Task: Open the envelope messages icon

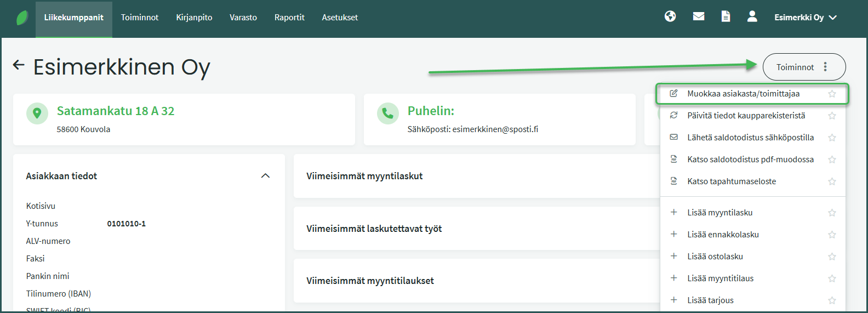Action: [x=699, y=16]
